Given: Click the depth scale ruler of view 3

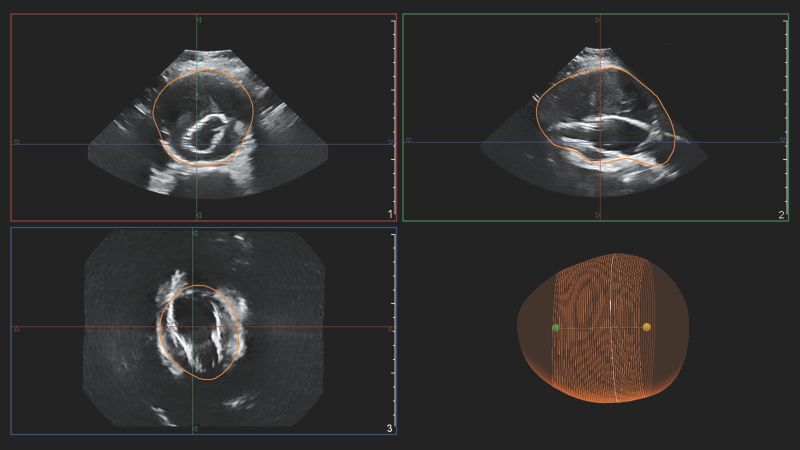Looking at the screenshot, I should (394, 331).
